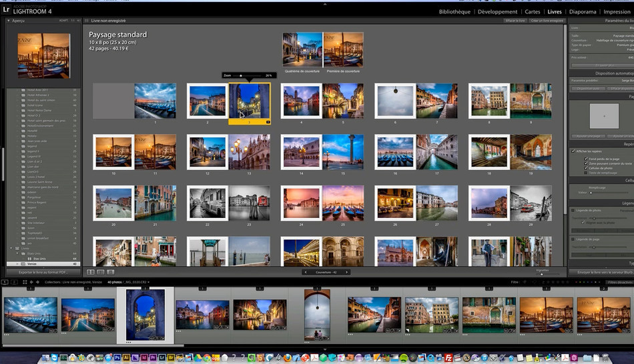
Task: Open Lightroom icon in the dock
Action: coord(162,357)
